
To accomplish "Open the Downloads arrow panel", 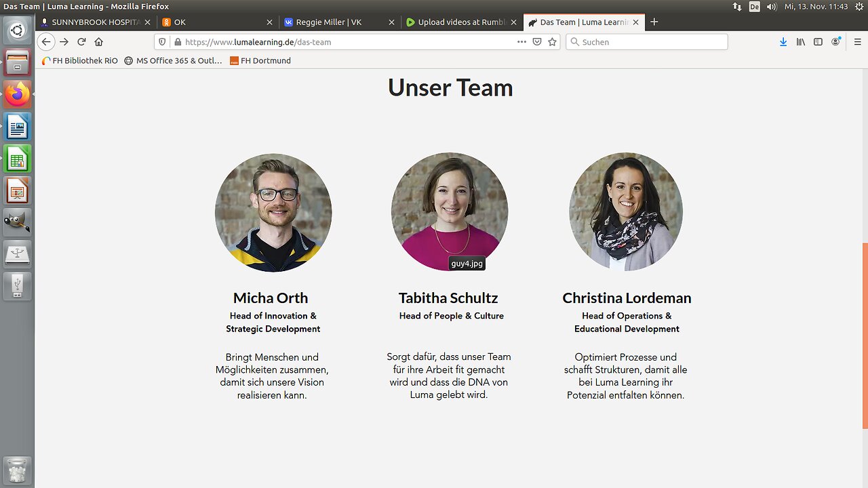I will tap(783, 42).
